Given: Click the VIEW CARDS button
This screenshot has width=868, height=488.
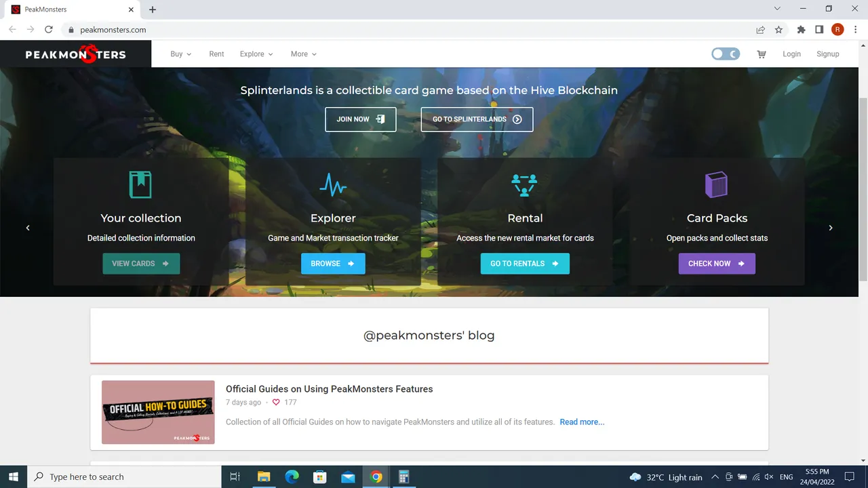Looking at the screenshot, I should 141,264.
